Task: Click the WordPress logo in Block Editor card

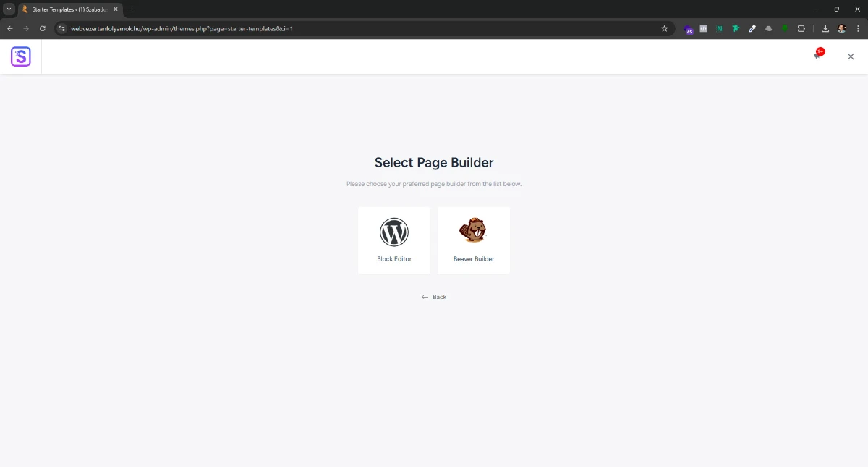Action: 394,232
